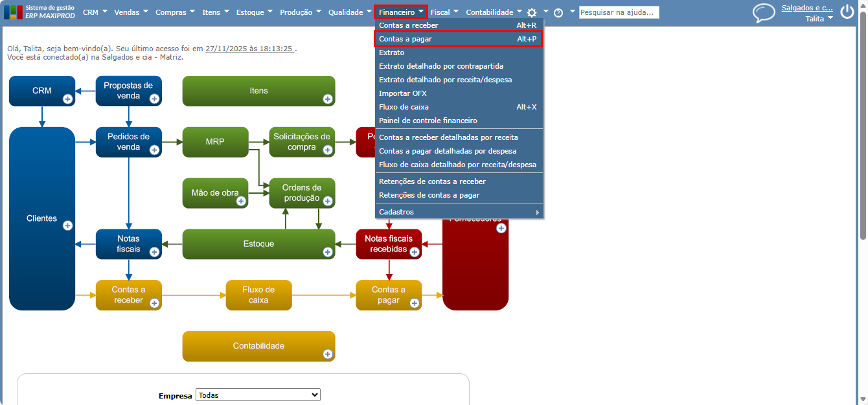
Task: Open the Estoque menu
Action: click(x=254, y=12)
